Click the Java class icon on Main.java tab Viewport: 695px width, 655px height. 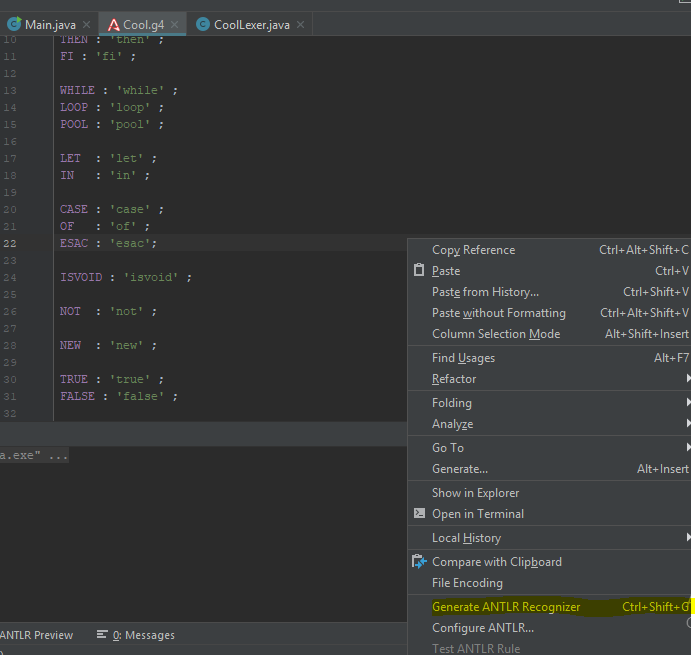[x=15, y=24]
